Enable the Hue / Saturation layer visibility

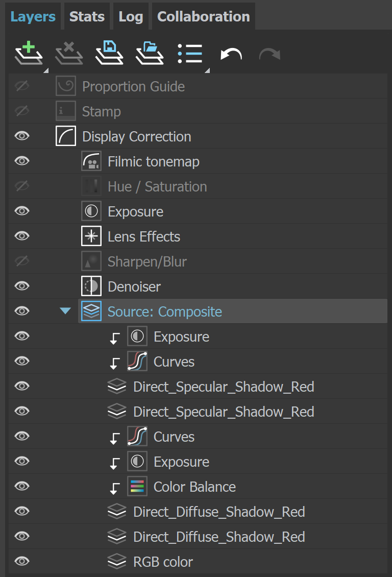click(x=22, y=187)
